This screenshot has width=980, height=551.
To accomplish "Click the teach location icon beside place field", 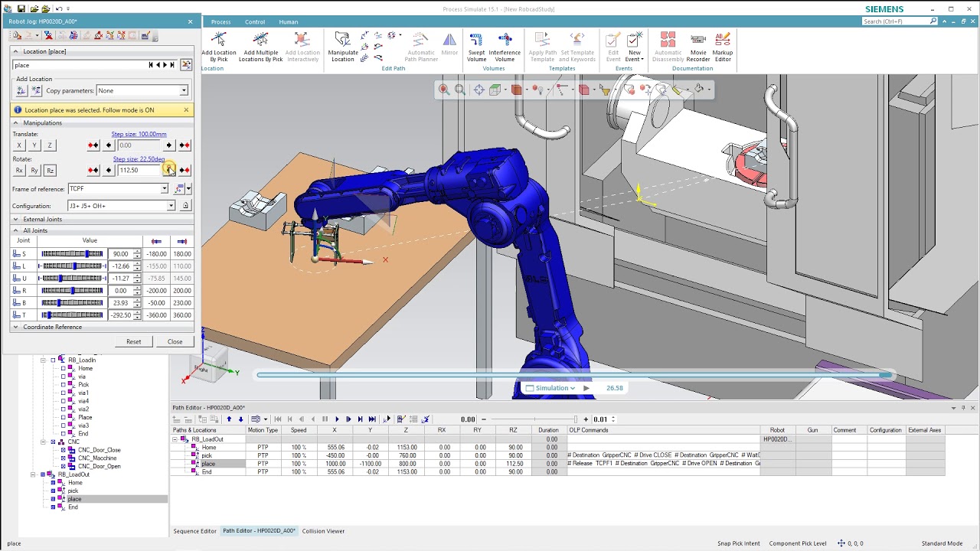I will pyautogui.click(x=186, y=65).
